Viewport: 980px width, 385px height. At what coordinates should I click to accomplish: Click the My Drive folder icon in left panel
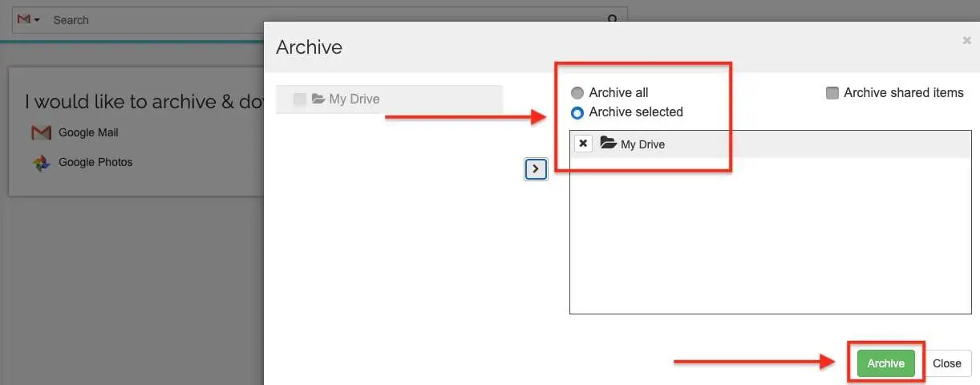[318, 99]
